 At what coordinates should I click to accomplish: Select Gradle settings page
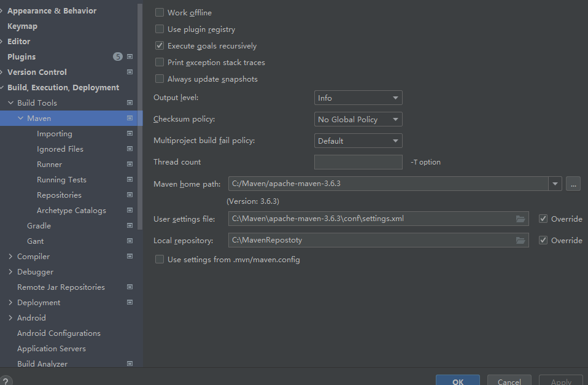(x=39, y=225)
